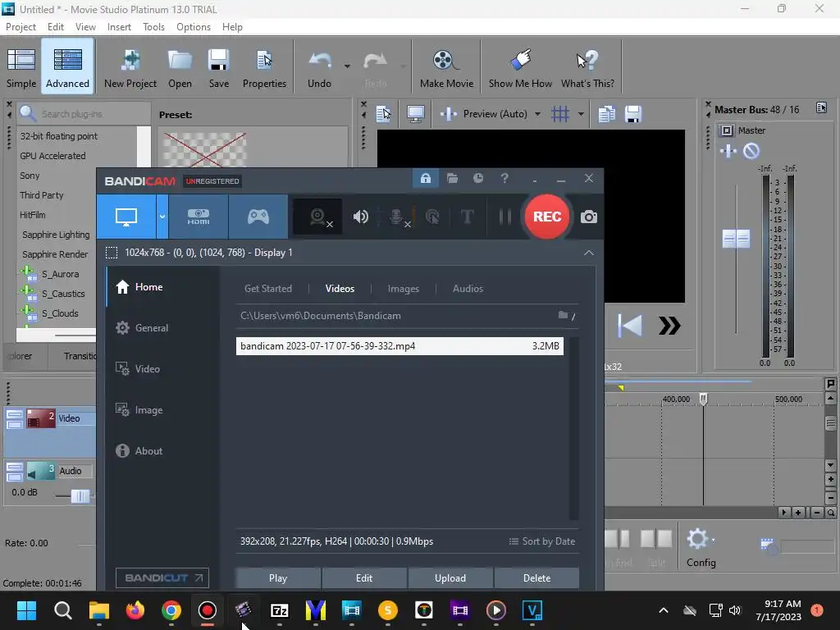Switch to Images tab in Bandicam
The height and width of the screenshot is (630, 840).
pos(404,288)
